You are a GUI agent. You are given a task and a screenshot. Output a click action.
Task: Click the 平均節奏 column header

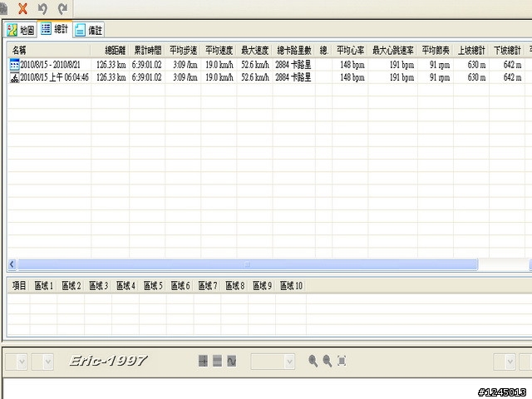click(436, 51)
